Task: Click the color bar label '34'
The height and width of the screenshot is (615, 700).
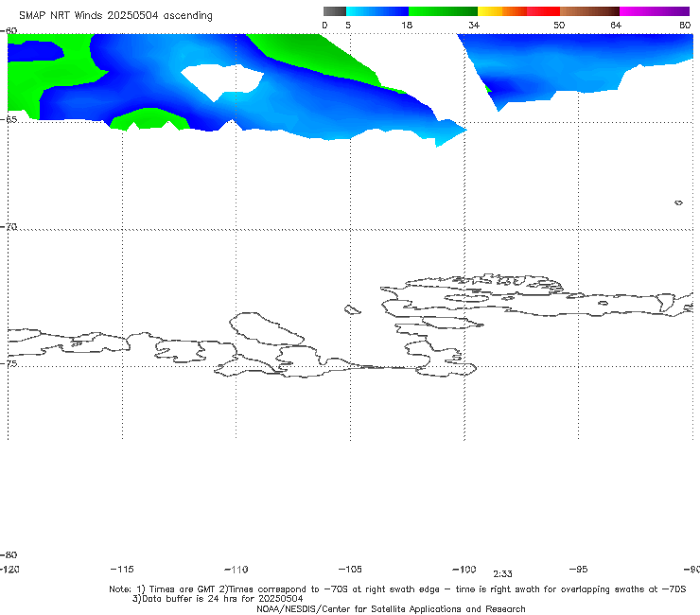Action: [x=474, y=25]
